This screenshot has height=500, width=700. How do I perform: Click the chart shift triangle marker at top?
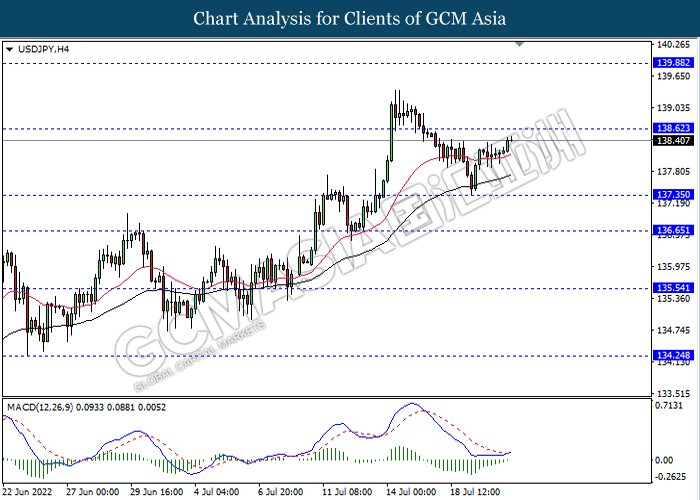click(x=519, y=44)
